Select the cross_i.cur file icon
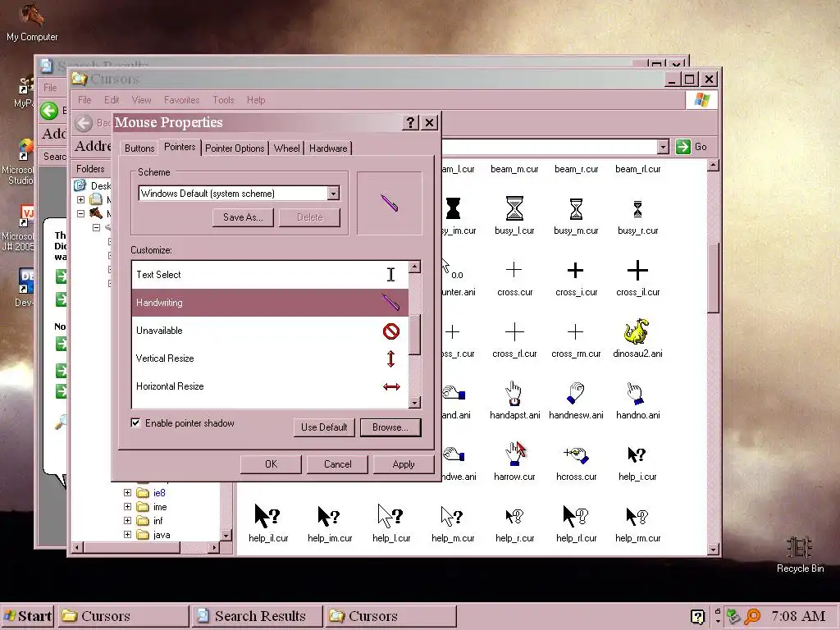This screenshot has height=630, width=840. [575, 270]
